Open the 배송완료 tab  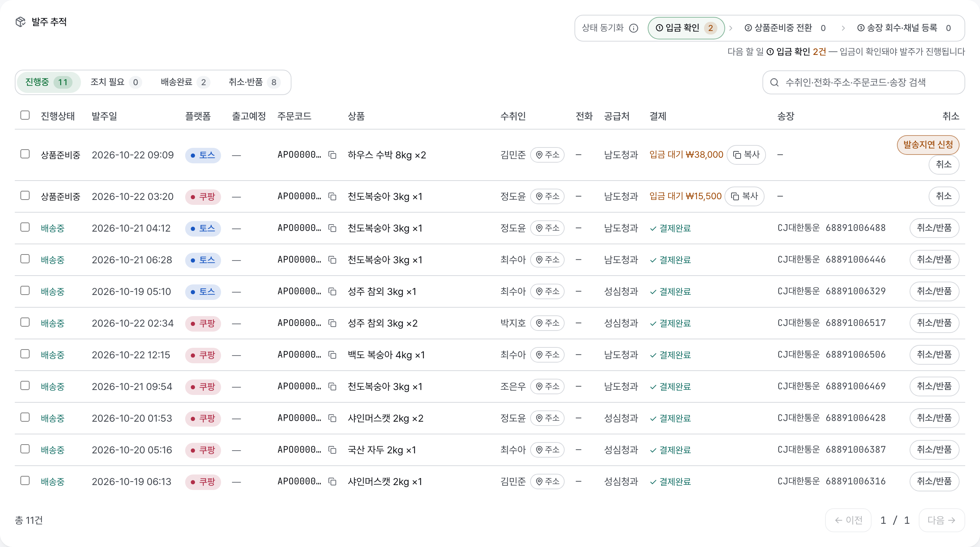pos(185,82)
